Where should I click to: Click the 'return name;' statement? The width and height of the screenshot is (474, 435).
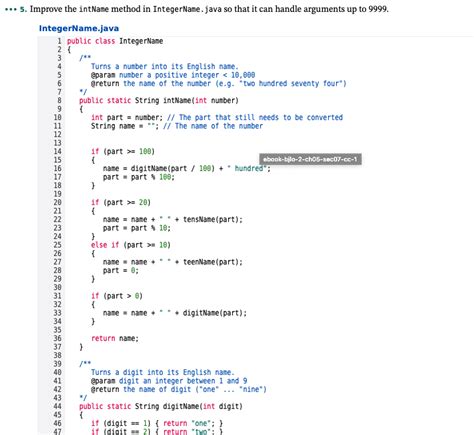(115, 338)
